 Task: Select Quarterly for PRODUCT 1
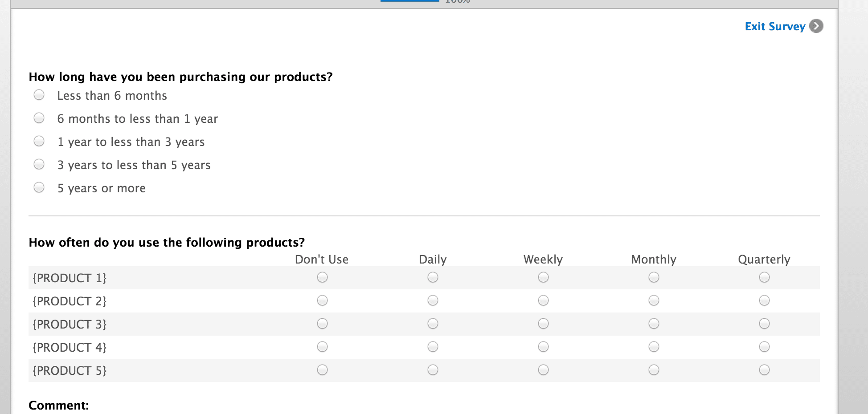point(764,277)
